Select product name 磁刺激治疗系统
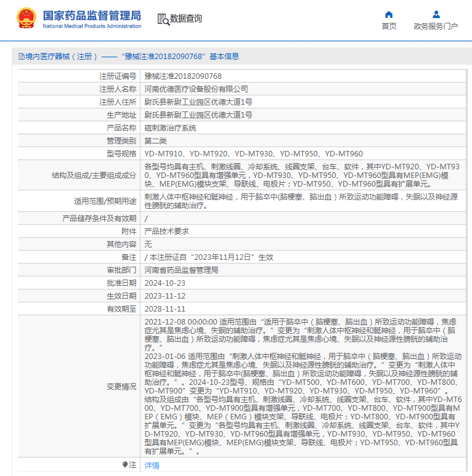Viewport: 472px width, 476px height. [171, 128]
